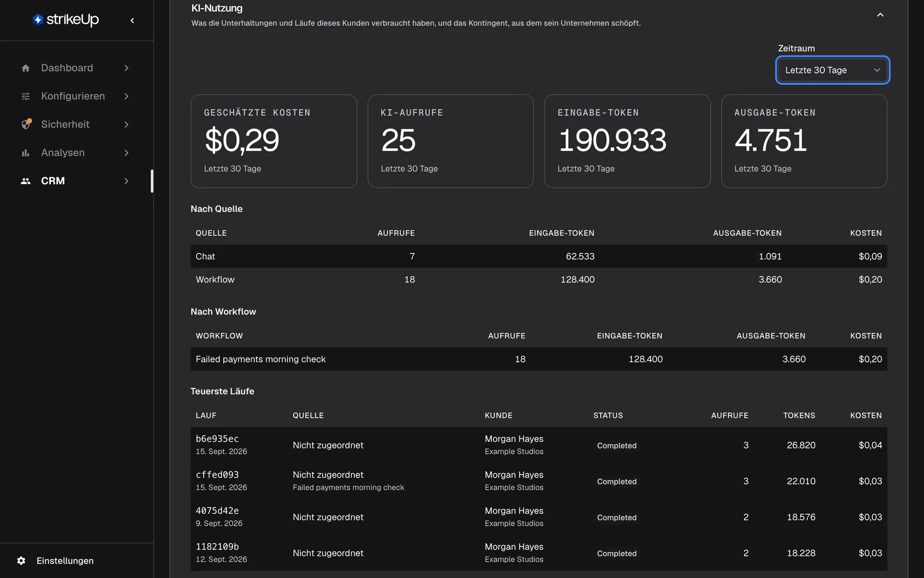Click Morgan Hayes in run 4075d42e row
924x578 pixels.
514,511
